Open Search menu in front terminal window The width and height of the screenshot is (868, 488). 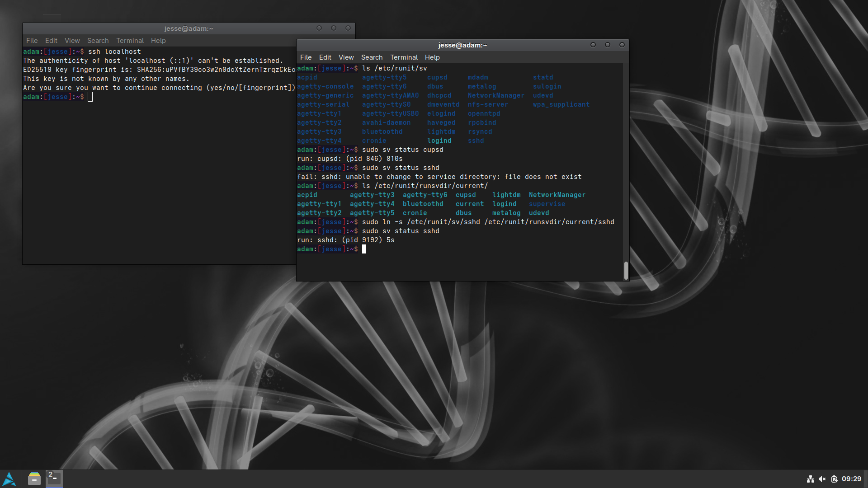[x=372, y=57]
